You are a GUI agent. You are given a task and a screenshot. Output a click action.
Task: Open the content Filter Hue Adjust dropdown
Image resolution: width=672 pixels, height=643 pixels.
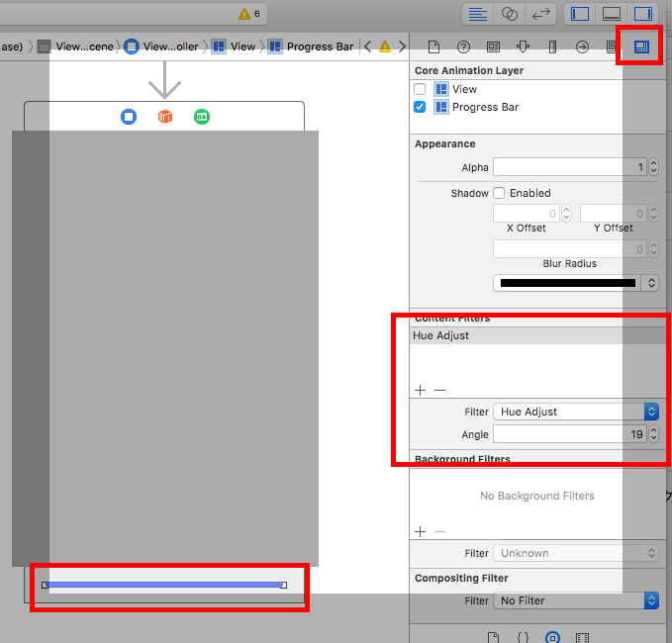click(x=576, y=412)
